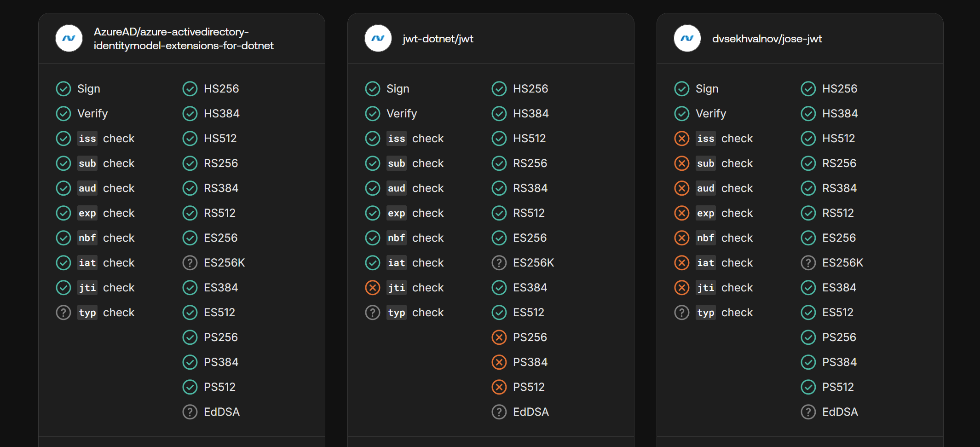Click the orange cross beside iss check in jose-jwt card
The image size is (980, 447).
point(682,138)
